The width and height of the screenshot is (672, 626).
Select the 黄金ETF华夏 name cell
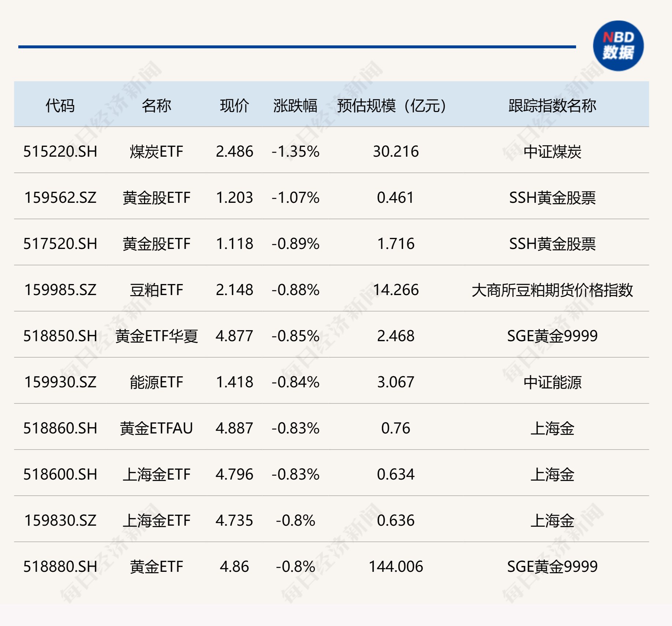[x=156, y=336]
